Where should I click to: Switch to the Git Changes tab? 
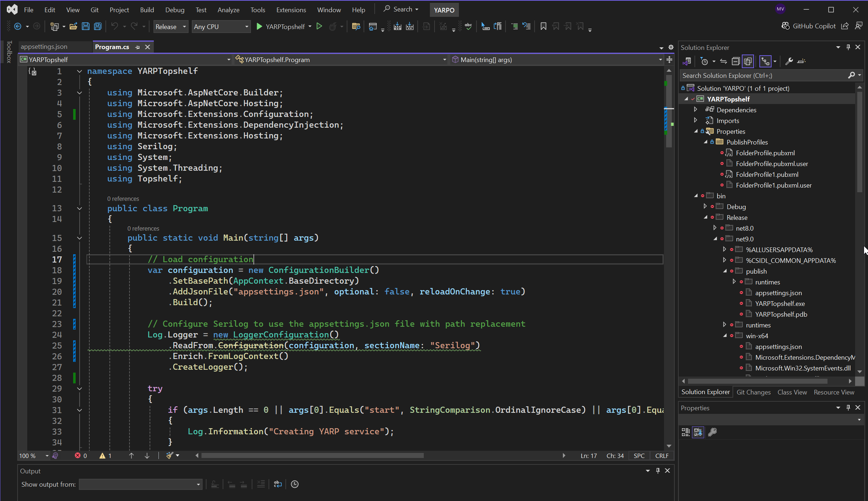pyautogui.click(x=753, y=392)
